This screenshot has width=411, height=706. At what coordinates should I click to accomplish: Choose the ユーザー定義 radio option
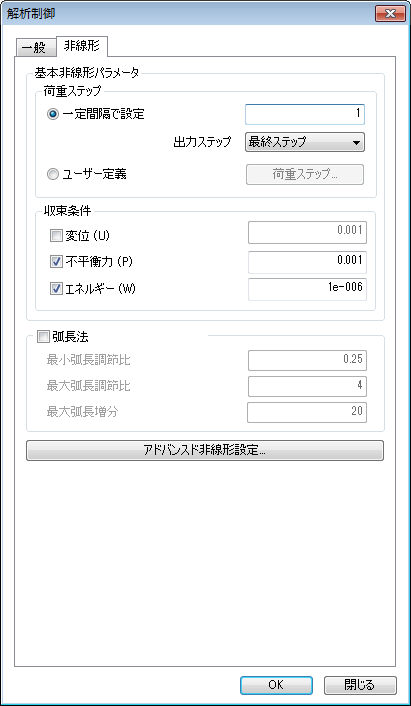tap(53, 175)
